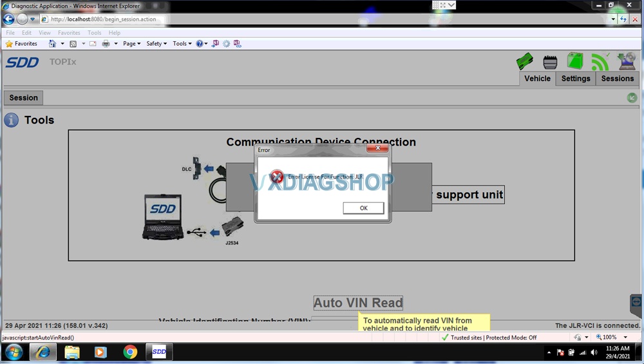Open the Help menu in the menu bar
The height and width of the screenshot is (364, 644).
(115, 32)
